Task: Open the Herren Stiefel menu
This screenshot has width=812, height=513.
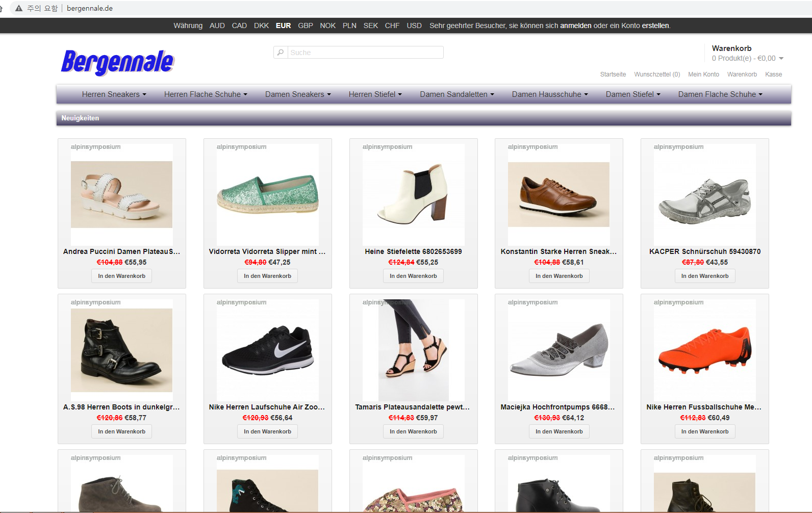Action: (375, 94)
